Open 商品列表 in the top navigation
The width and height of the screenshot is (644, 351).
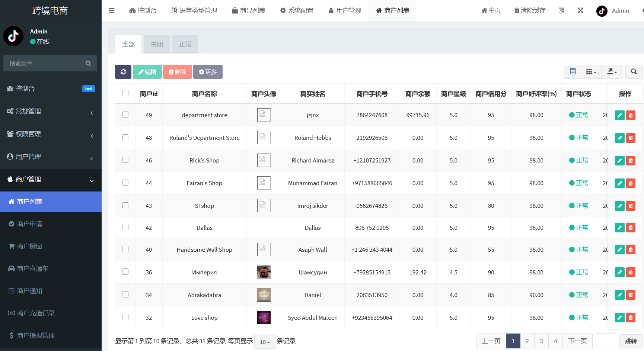coord(248,10)
